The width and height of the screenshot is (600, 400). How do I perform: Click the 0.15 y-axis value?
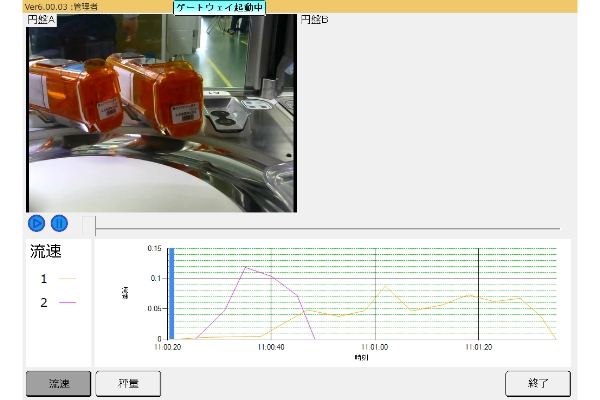click(x=154, y=248)
